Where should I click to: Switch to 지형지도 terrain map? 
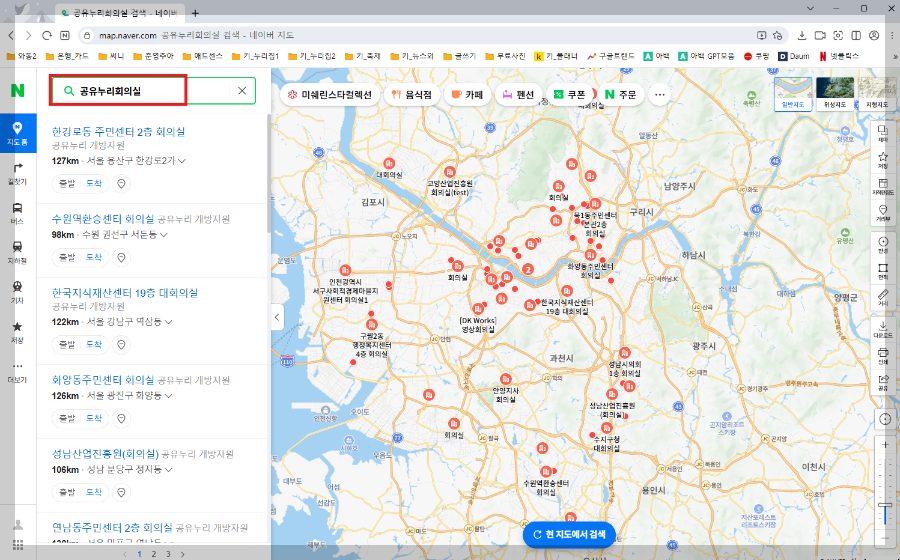[x=877, y=94]
